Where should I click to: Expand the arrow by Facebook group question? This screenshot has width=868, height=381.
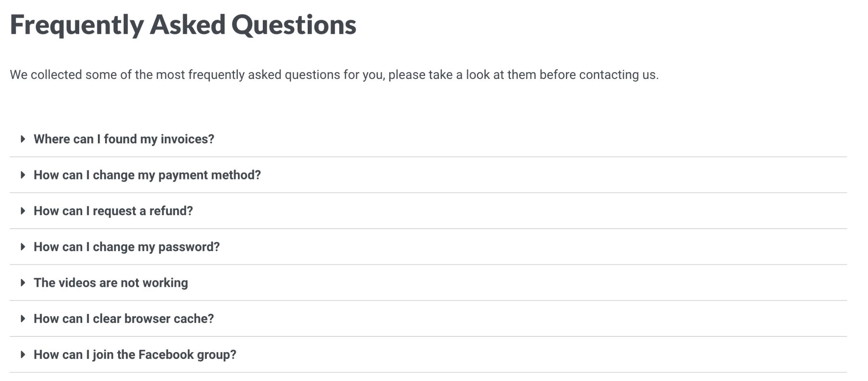point(23,355)
